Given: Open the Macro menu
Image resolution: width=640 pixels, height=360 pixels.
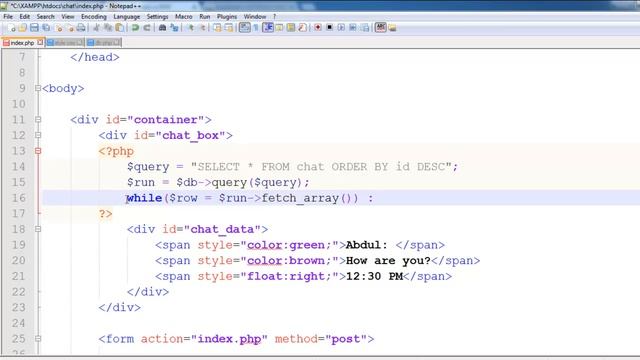Looking at the screenshot, I should [x=183, y=16].
